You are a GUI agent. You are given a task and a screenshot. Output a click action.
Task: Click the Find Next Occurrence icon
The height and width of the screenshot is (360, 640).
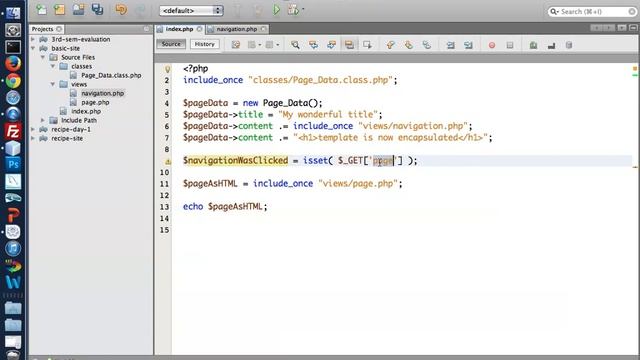point(331,45)
